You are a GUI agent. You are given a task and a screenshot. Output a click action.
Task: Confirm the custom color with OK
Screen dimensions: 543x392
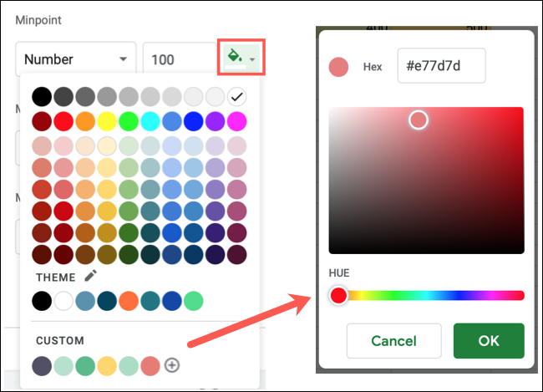point(489,341)
